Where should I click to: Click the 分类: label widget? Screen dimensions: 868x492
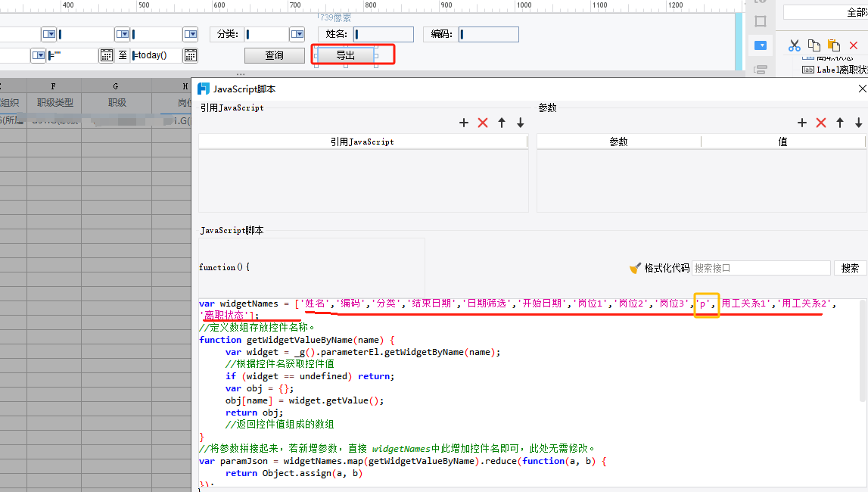[228, 34]
